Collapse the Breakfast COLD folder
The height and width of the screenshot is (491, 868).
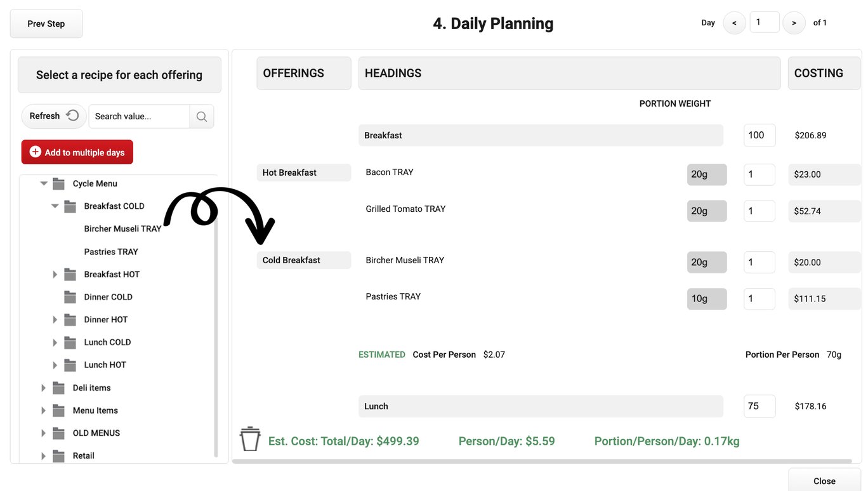(55, 206)
